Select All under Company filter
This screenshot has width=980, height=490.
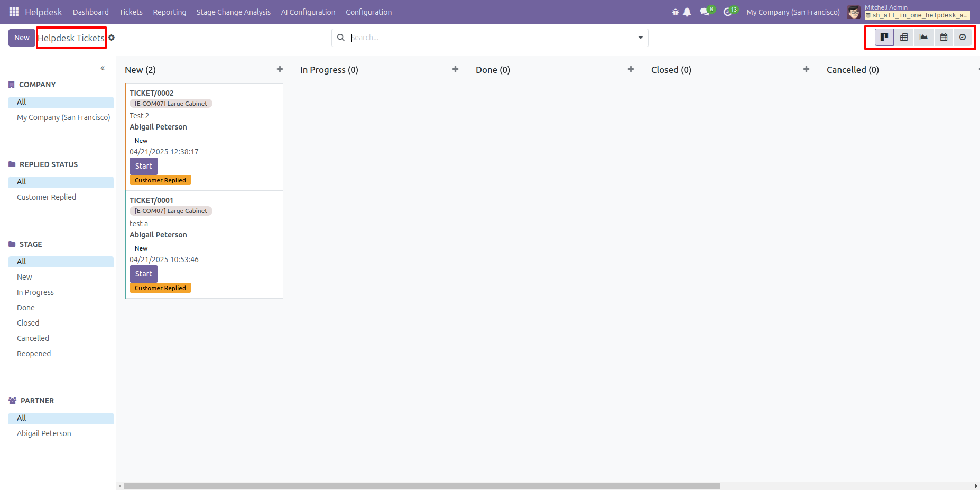[x=61, y=102]
